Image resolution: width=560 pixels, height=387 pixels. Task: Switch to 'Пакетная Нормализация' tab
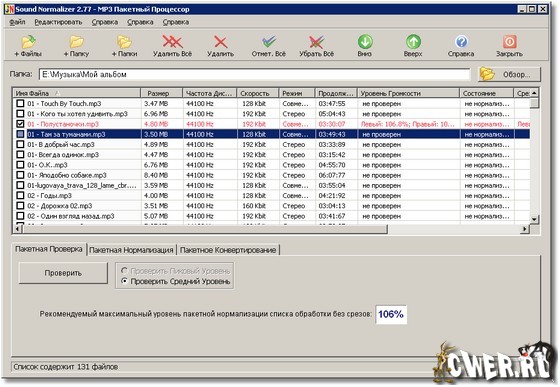pyautogui.click(x=131, y=250)
